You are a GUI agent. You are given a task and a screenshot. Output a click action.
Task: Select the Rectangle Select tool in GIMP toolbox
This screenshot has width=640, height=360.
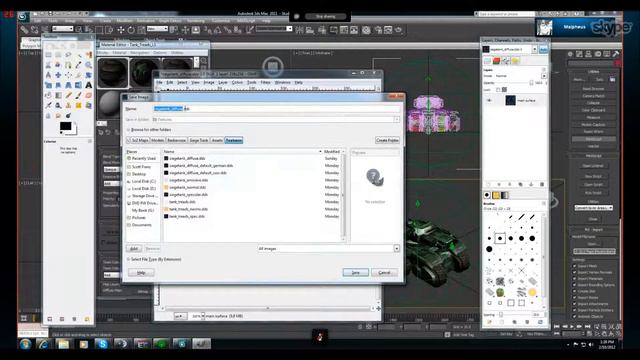click(x=48, y=54)
